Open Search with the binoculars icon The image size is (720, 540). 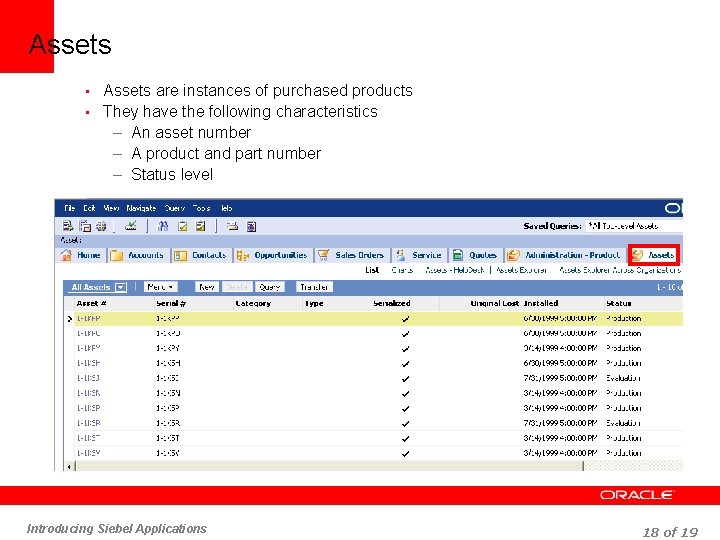163,225
